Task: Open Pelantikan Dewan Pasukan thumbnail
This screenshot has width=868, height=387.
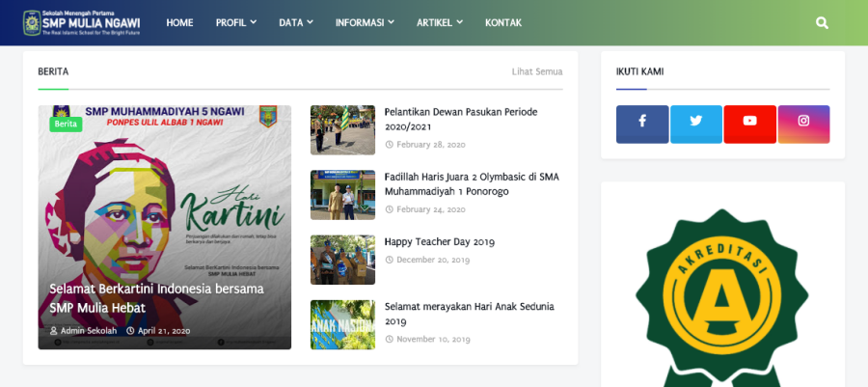Action: pos(342,130)
